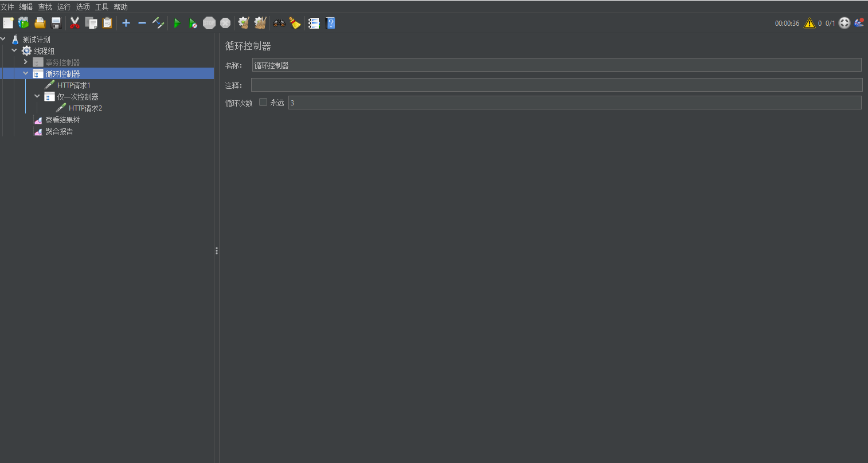Create a new test plan with New icon
Screen dimensions: 868x463
click(8, 23)
